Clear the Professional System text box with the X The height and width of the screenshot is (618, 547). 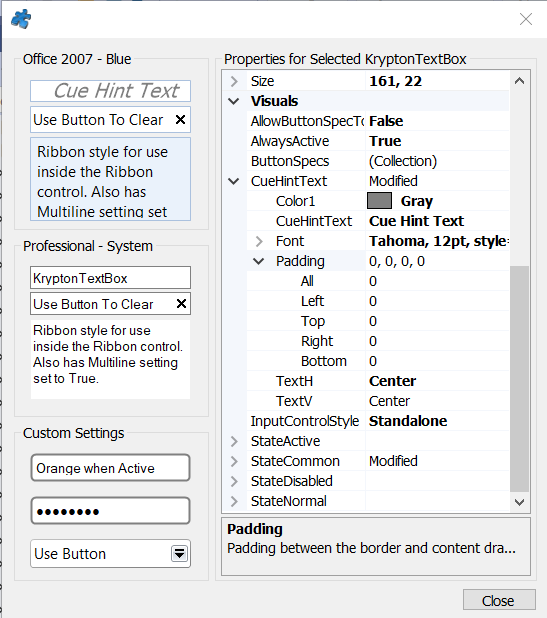coord(181,303)
